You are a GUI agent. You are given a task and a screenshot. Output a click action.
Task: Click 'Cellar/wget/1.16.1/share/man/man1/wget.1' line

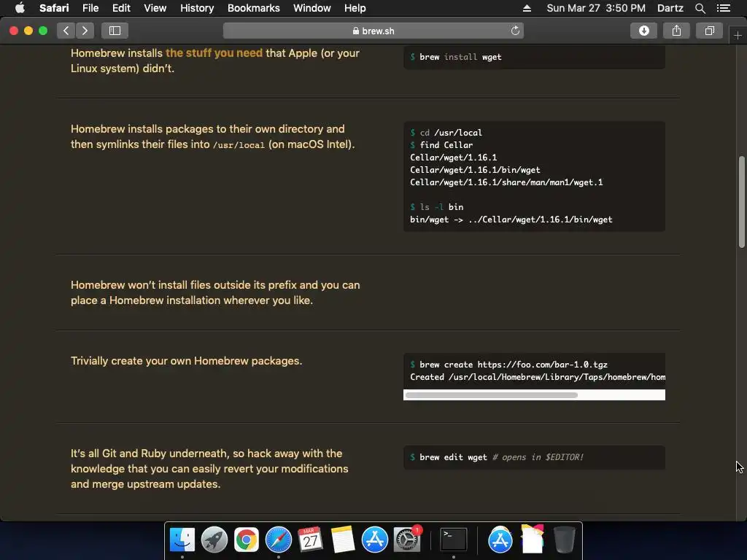506,182
